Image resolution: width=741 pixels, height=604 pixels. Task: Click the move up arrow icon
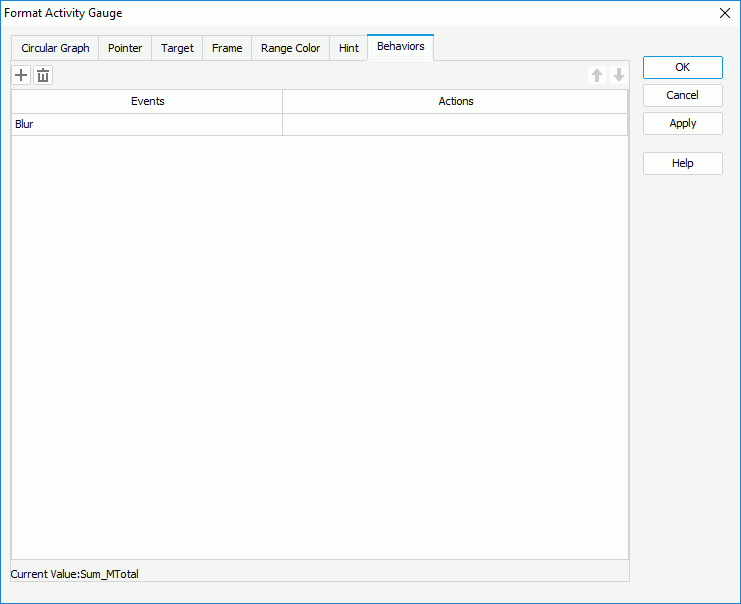[x=597, y=76]
